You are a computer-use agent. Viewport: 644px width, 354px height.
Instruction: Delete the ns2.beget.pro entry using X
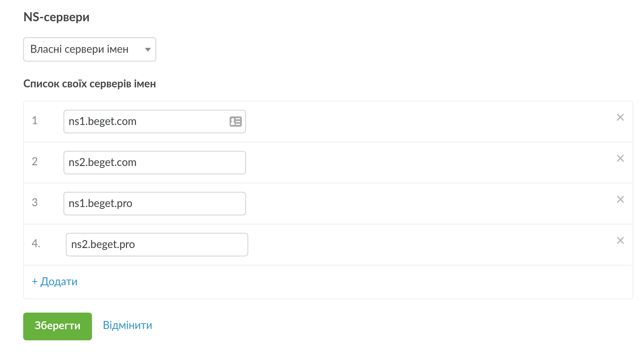(620, 240)
